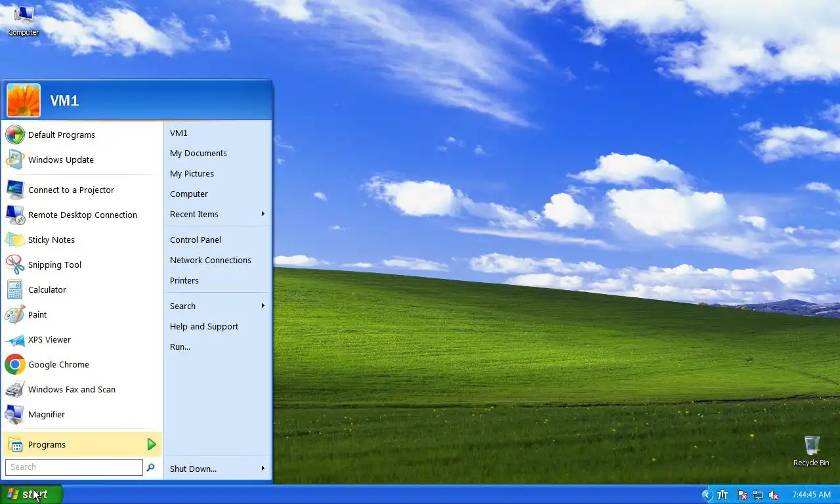Launch the Snipping Tool

click(x=82, y=264)
